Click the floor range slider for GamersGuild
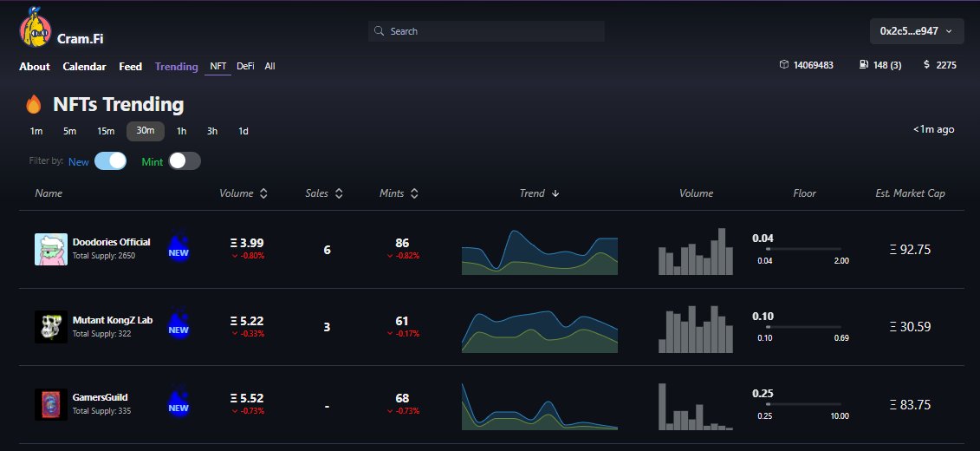This screenshot has width=980, height=451. pyautogui.click(x=803, y=404)
